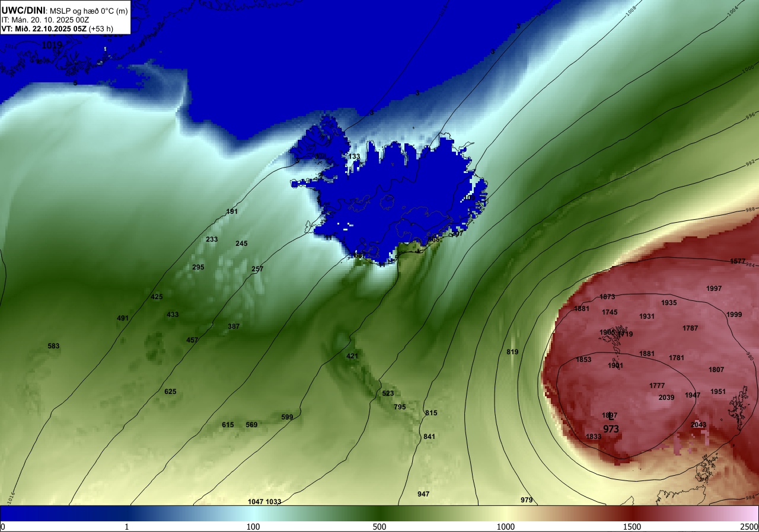Click the 421 height value
The width and height of the screenshot is (759, 532).
click(352, 356)
